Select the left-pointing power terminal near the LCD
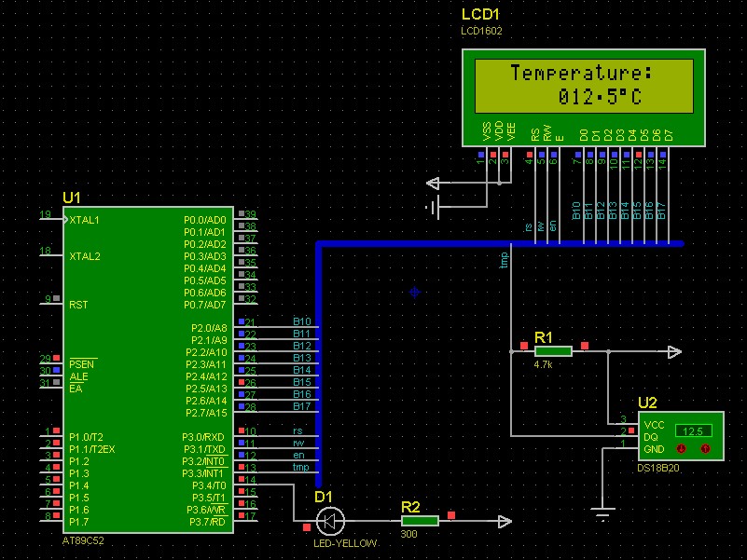The width and height of the screenshot is (747, 560). tap(433, 183)
